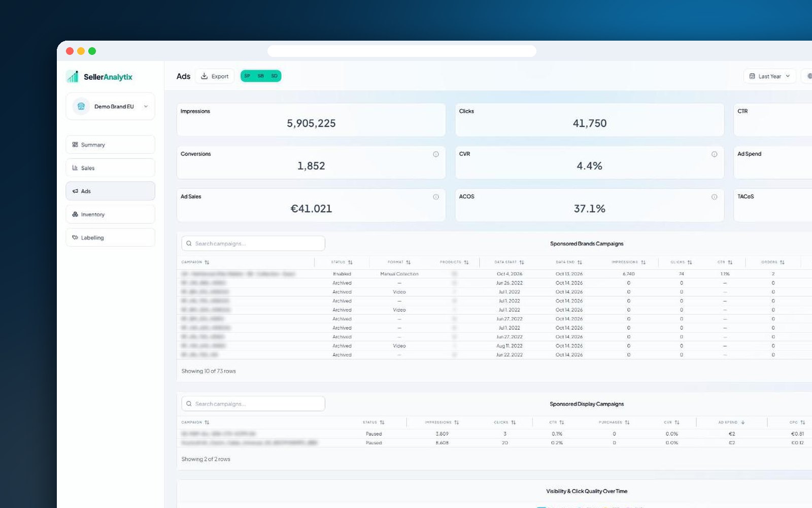This screenshot has width=812, height=508.
Task: Go to the Sales section
Action: [x=110, y=168]
